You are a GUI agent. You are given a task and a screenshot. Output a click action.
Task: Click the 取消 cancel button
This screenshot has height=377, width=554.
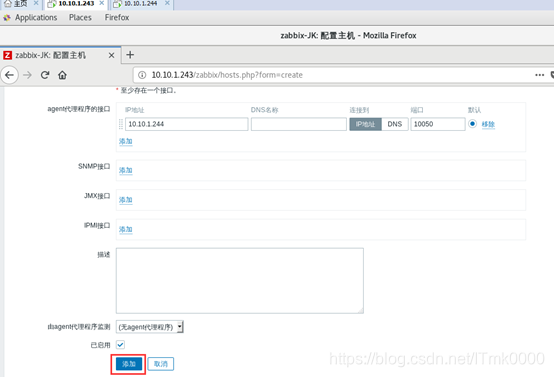coord(161,364)
